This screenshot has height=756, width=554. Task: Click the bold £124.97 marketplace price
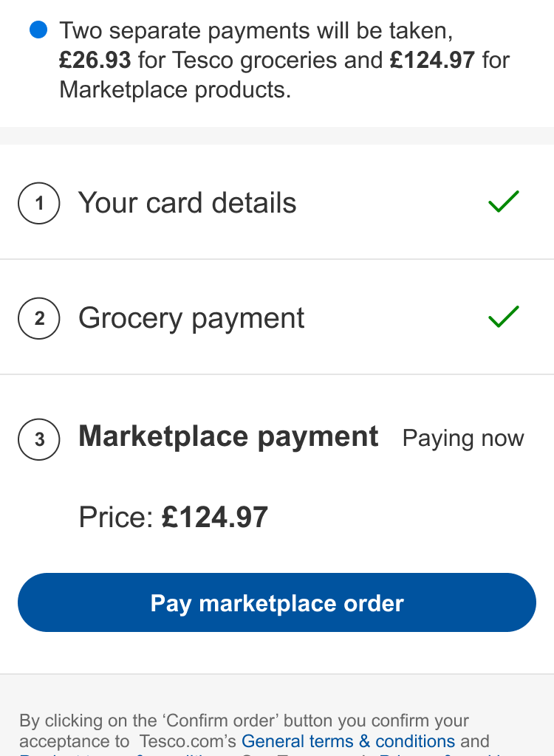pyautogui.click(x=215, y=518)
